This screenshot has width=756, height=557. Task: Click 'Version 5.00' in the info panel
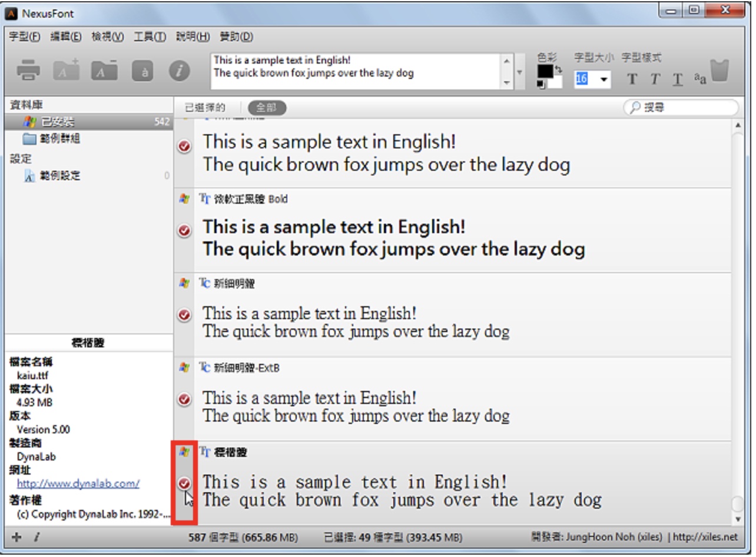pos(44,429)
